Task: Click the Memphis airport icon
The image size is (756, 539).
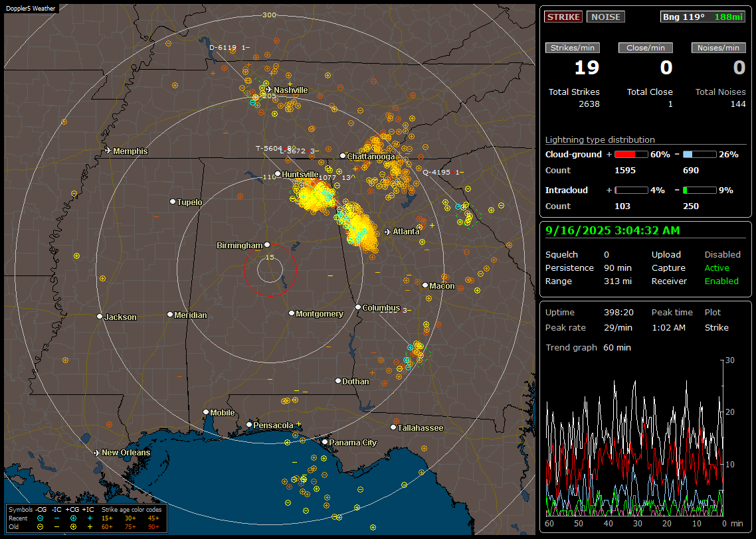Action: click(108, 151)
